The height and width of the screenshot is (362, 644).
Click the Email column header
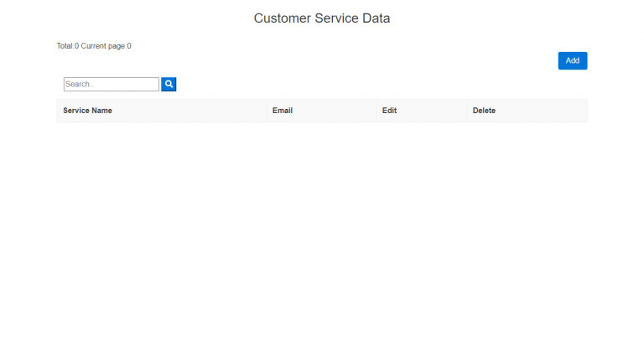pyautogui.click(x=282, y=111)
